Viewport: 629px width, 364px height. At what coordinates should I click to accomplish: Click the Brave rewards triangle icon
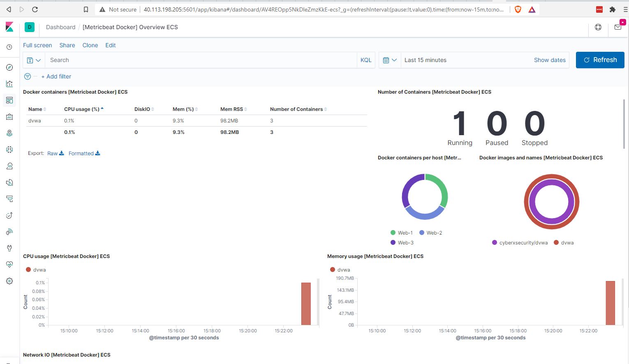click(532, 9)
